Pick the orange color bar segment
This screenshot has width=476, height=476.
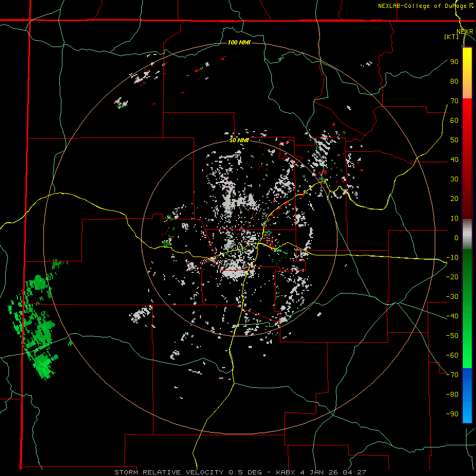pyautogui.click(x=467, y=88)
